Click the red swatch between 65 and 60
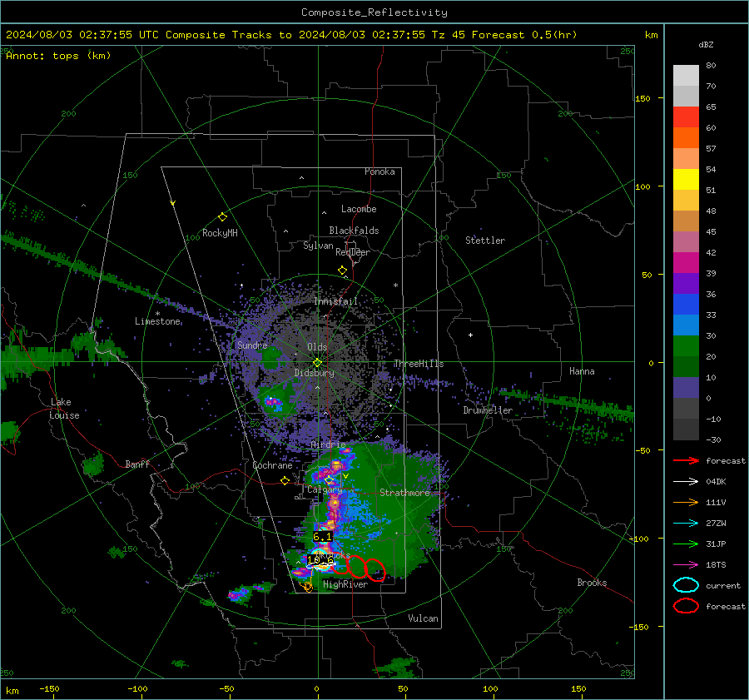749x700 pixels. 686,117
